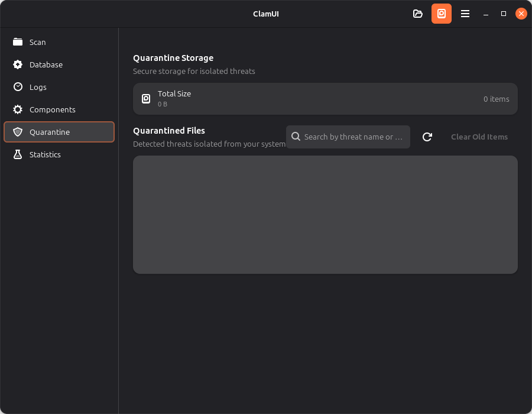Click the Total Size storage row
The image size is (532, 414).
pos(325,99)
